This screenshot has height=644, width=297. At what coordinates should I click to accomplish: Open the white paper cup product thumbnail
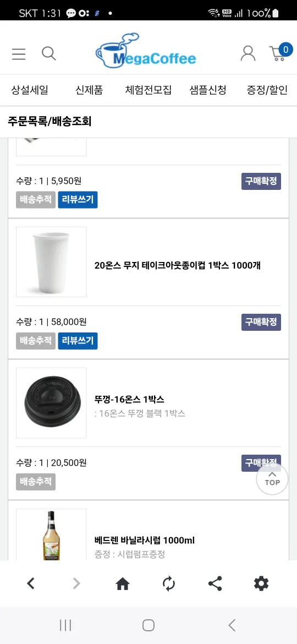click(51, 261)
